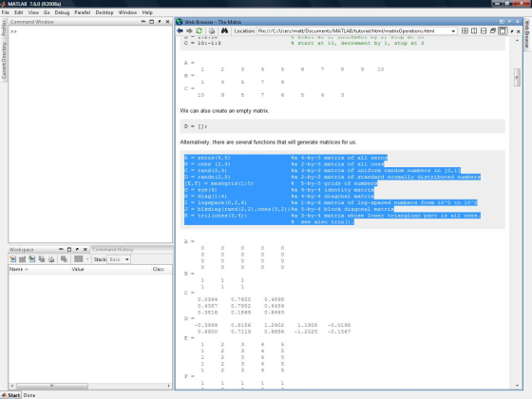
Task: Open the workspace plot selector arrow
Action: (87, 259)
